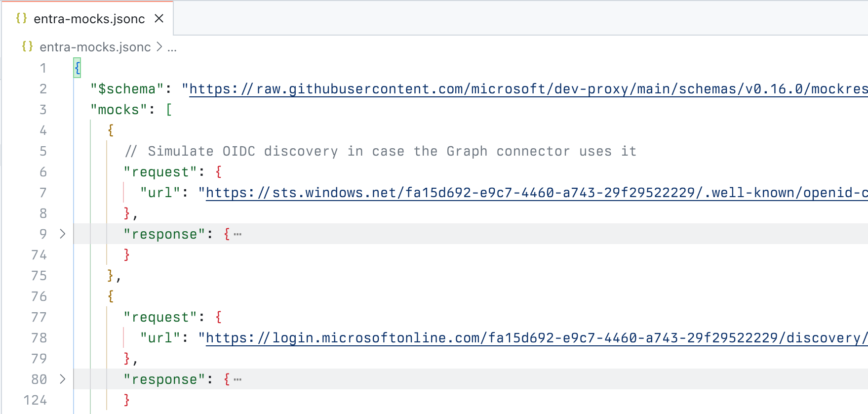Click line number 74 in the gutter
This screenshot has height=414, width=868.
39,254
